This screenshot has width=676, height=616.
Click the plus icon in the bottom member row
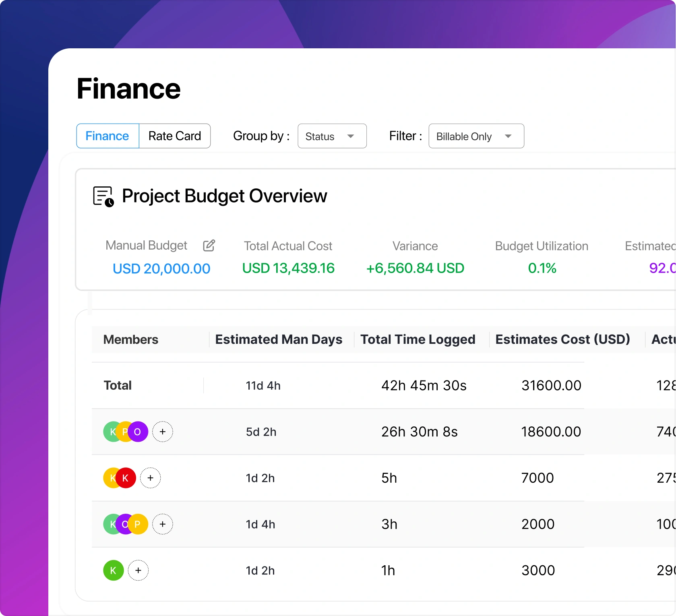(x=139, y=570)
